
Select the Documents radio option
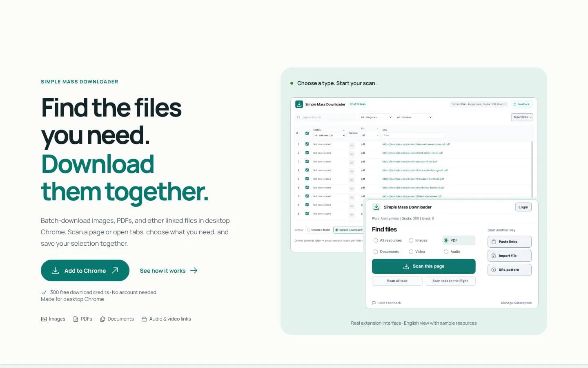coord(376,252)
